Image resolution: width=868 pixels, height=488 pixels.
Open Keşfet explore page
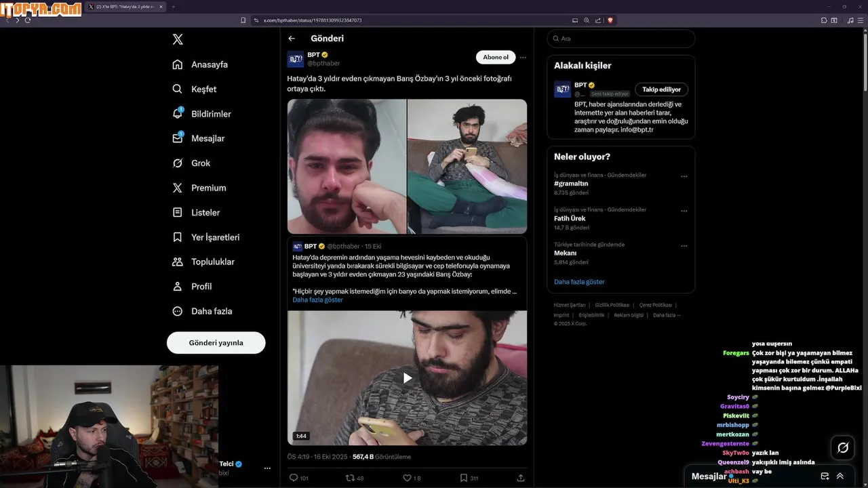195,89
